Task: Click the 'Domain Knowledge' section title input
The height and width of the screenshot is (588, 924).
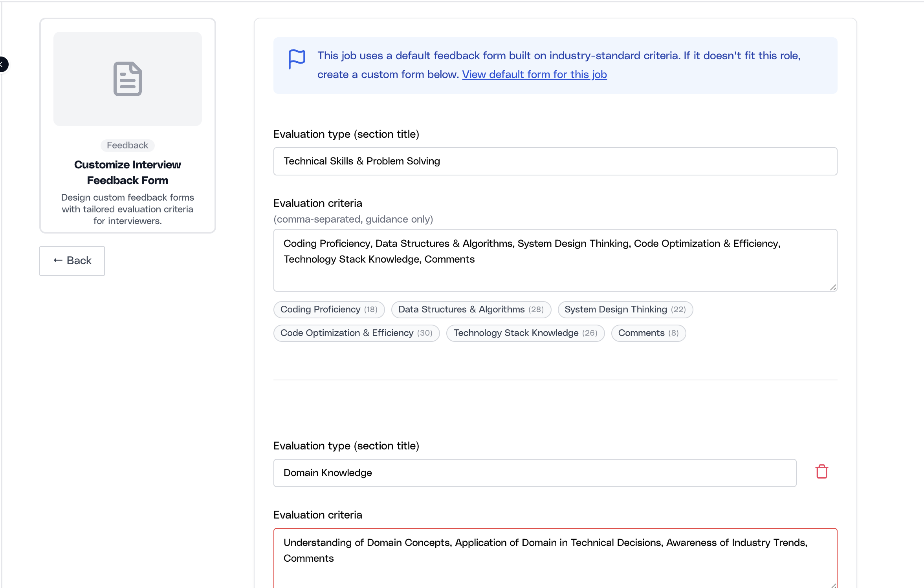Action: click(534, 473)
